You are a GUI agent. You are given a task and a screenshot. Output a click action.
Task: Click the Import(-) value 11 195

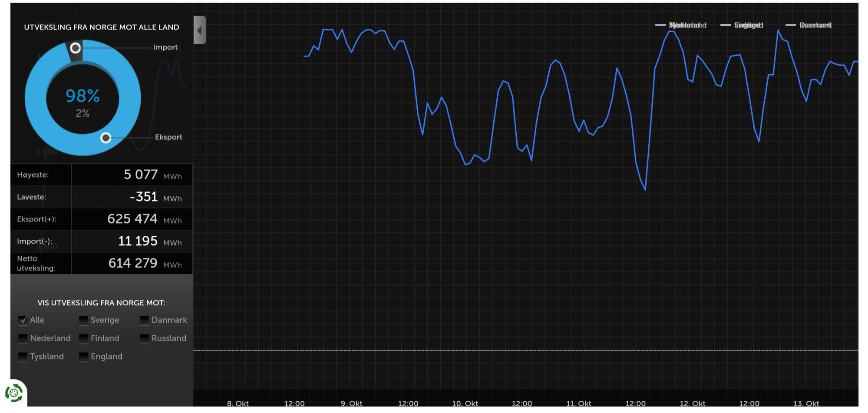click(138, 241)
